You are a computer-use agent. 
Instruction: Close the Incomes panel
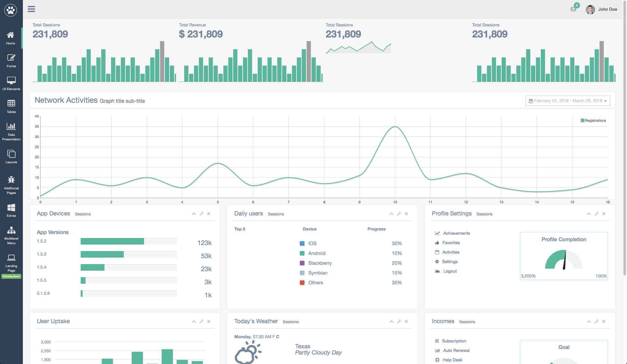click(604, 322)
